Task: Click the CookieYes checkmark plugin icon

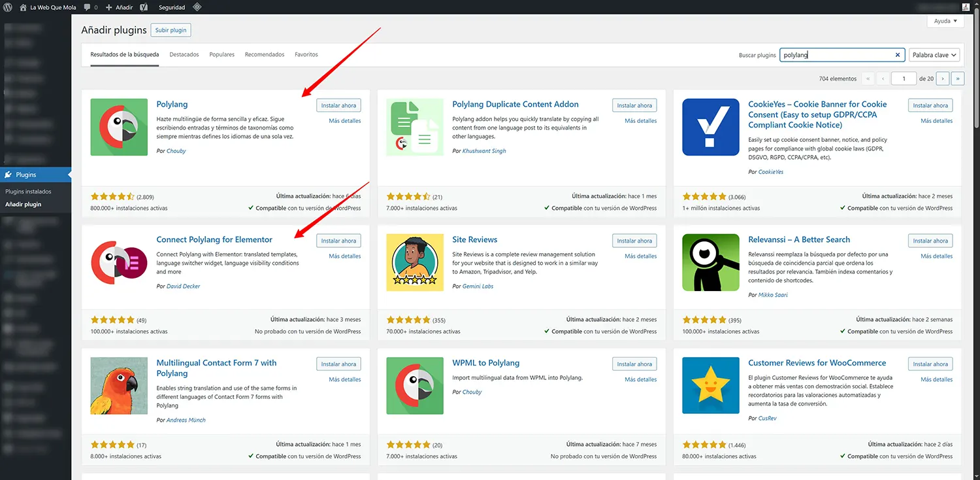Action: (711, 127)
